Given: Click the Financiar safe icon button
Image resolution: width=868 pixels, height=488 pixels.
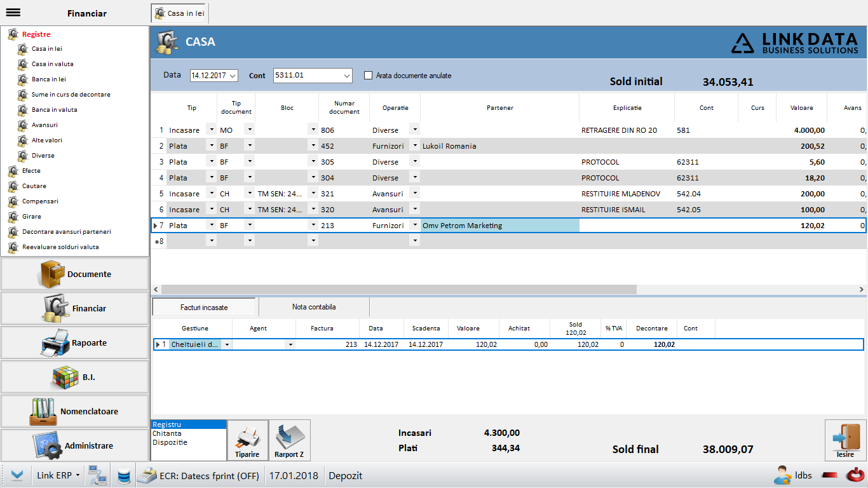Looking at the screenshot, I should [x=55, y=308].
